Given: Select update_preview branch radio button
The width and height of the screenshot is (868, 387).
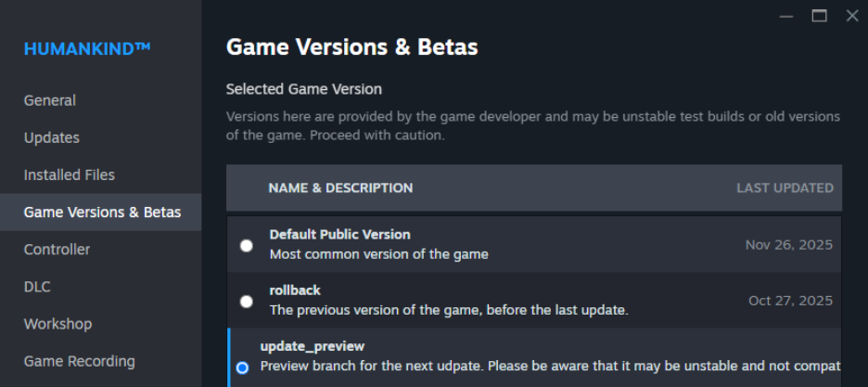Looking at the screenshot, I should [242, 367].
